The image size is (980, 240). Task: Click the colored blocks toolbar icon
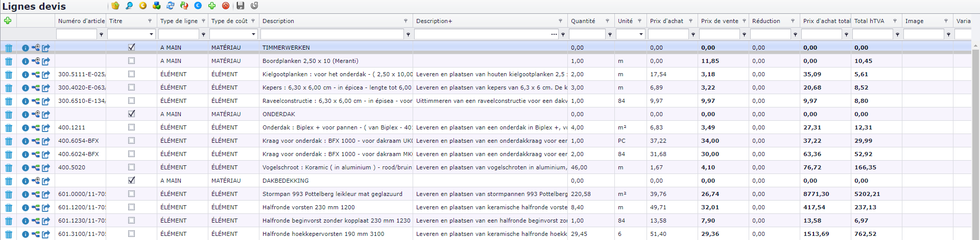[x=157, y=6]
